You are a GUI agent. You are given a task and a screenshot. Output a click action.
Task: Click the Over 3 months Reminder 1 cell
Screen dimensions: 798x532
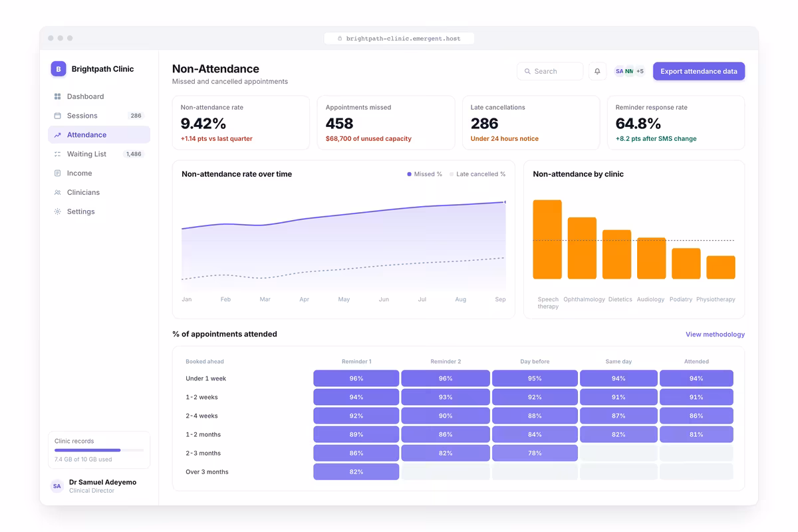pyautogui.click(x=356, y=471)
